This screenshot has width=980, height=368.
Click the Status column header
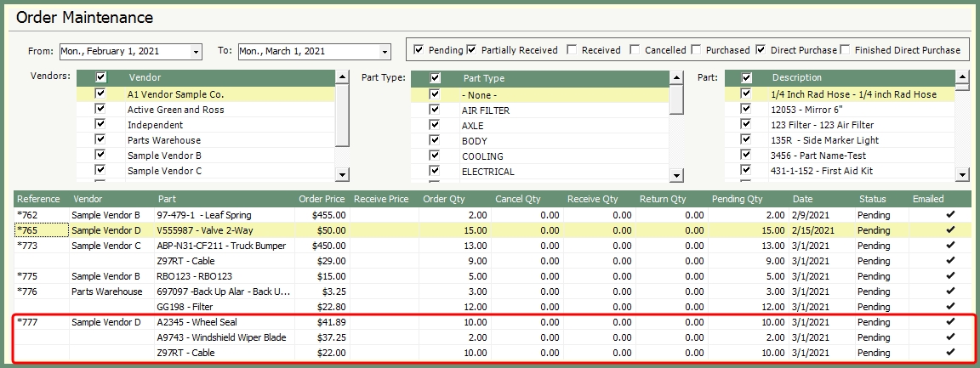[x=872, y=199]
